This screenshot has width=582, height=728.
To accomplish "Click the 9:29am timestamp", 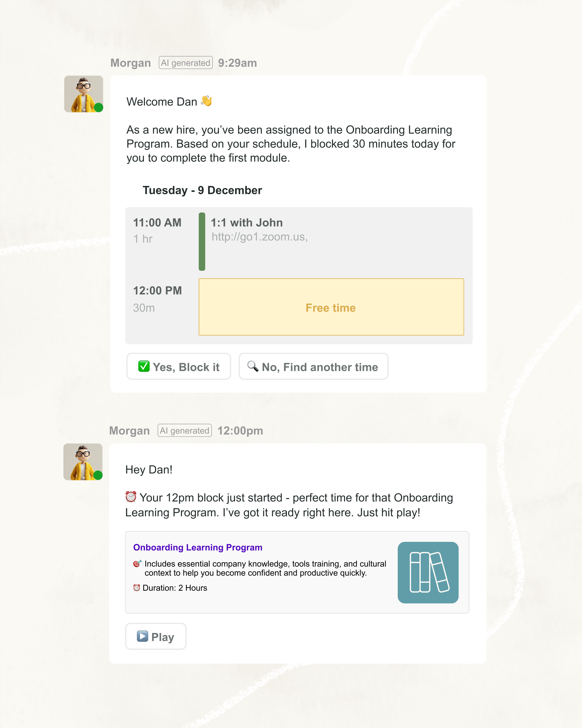I will tap(237, 63).
